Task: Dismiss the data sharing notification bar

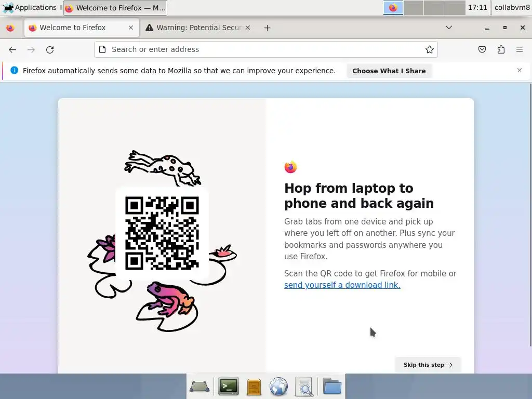Action: coord(520,70)
